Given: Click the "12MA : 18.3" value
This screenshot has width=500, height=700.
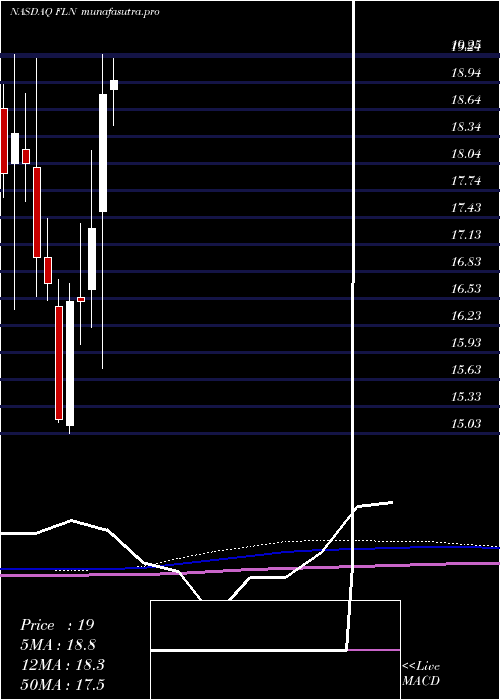Looking at the screenshot, I should tap(62, 665).
